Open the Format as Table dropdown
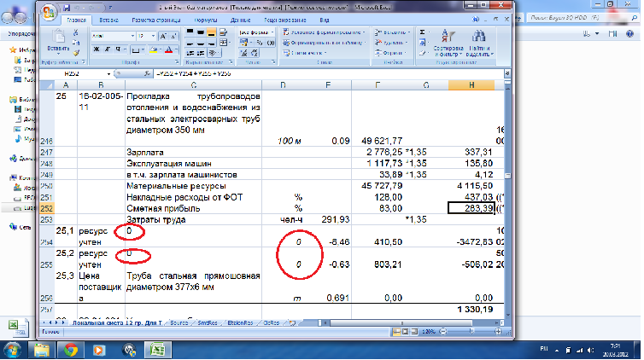This screenshot has height=360, width=644. click(325, 43)
